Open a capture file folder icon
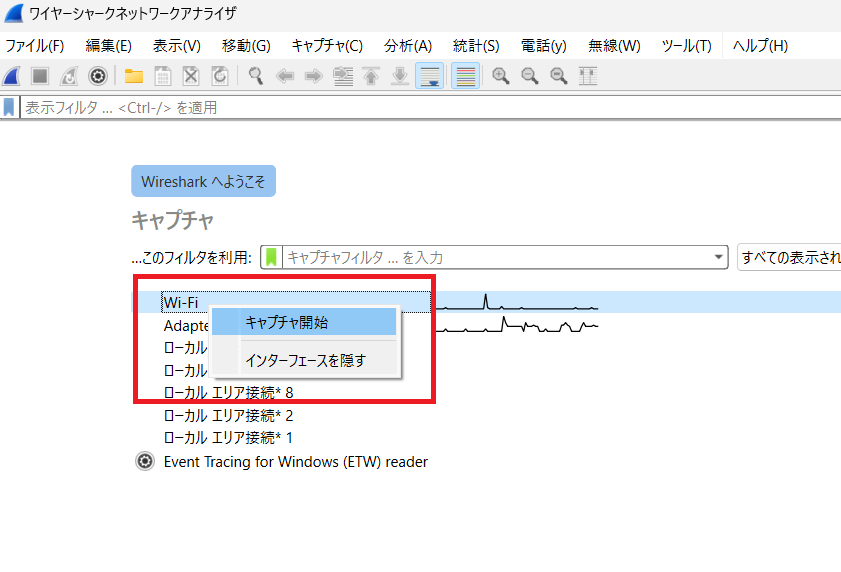The height and width of the screenshot is (572, 841). point(134,76)
